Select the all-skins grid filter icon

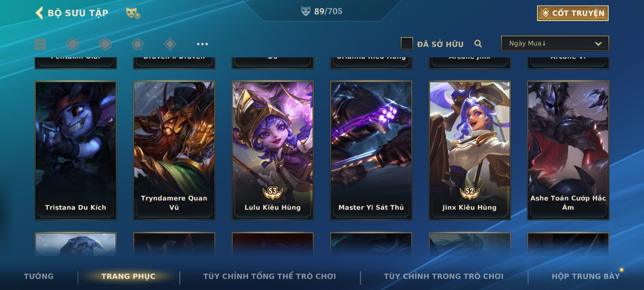pyautogui.click(x=40, y=44)
